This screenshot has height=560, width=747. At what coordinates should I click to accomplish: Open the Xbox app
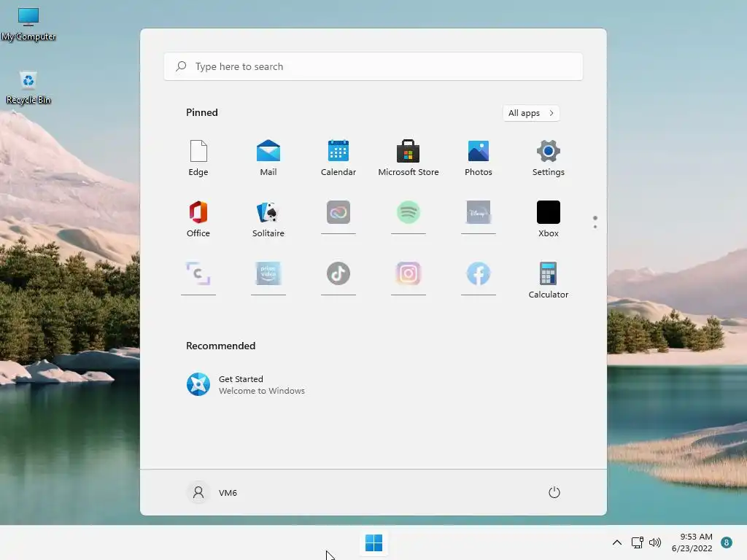coord(549,219)
